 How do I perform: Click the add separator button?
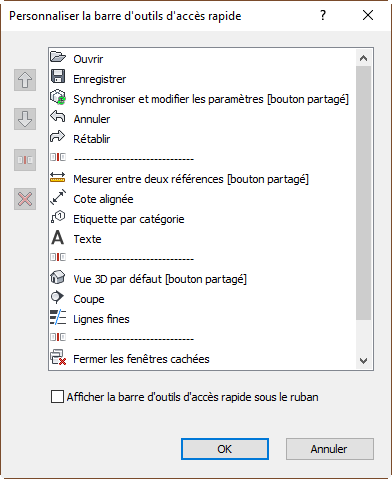pos(25,160)
